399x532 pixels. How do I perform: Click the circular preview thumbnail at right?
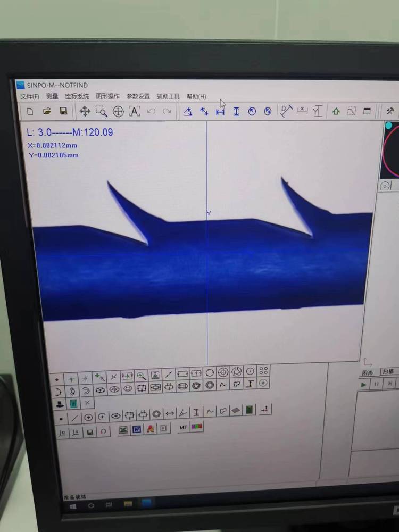click(390, 149)
